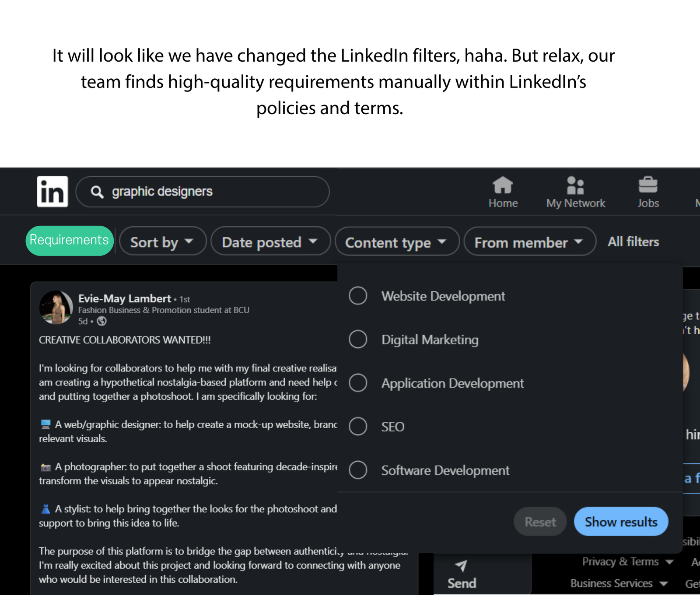Click the LinkedIn logo icon

tap(52, 192)
